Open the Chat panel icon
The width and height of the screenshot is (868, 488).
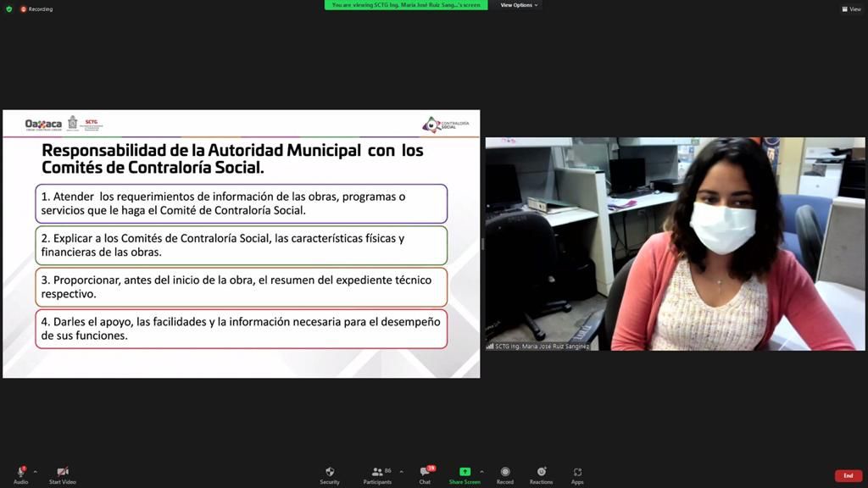(x=425, y=474)
